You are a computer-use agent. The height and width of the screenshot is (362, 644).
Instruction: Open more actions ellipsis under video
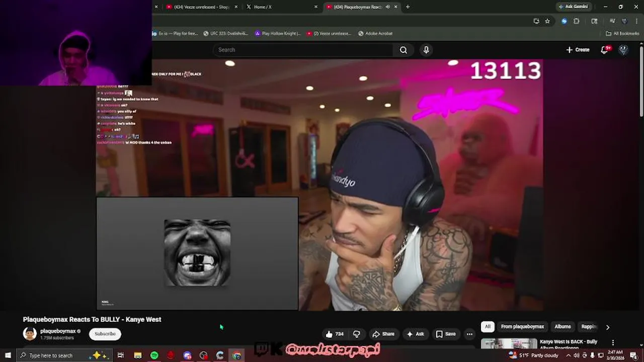click(469, 334)
